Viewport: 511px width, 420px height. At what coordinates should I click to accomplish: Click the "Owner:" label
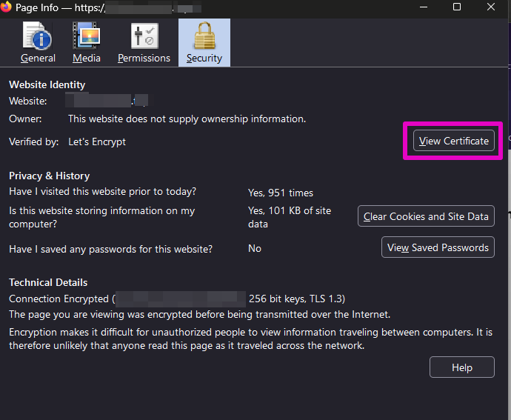(25, 119)
